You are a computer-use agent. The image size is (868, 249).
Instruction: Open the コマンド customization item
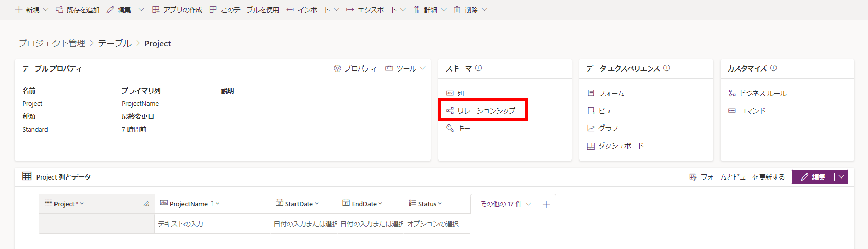752,111
